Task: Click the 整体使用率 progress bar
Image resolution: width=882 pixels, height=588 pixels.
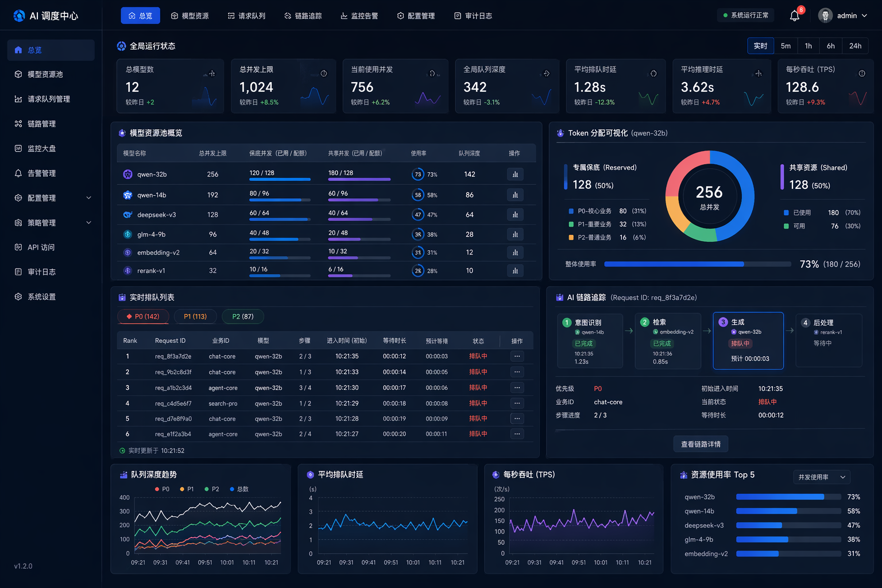Action: [x=697, y=264]
